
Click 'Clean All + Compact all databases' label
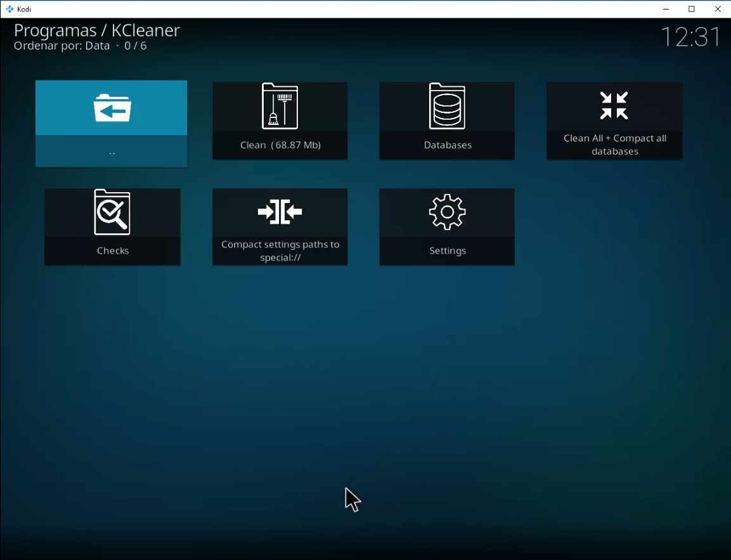pos(615,145)
